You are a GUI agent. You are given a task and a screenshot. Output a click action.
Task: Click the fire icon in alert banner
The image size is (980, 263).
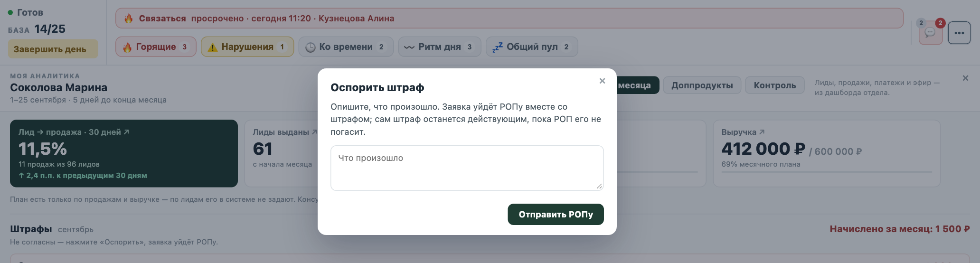pos(129,19)
